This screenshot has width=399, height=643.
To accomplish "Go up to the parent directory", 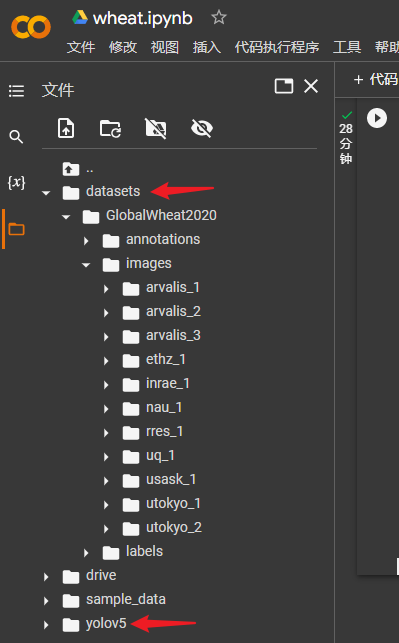I will [x=71, y=169].
